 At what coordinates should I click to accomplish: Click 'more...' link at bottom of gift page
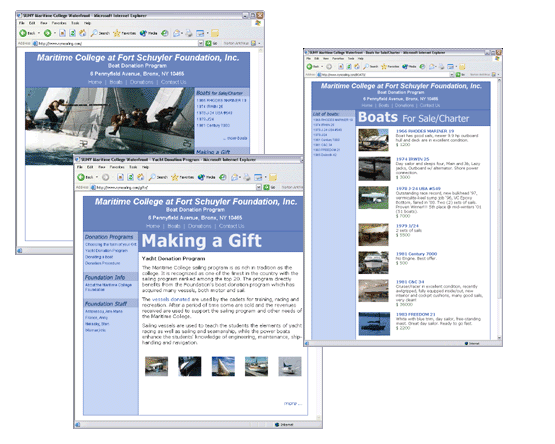(x=293, y=403)
